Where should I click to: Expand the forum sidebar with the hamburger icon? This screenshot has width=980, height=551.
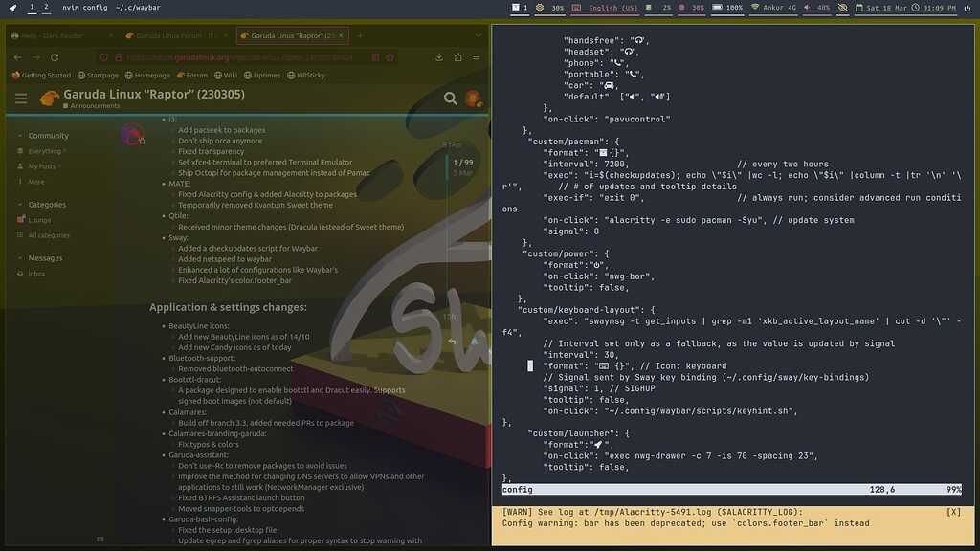pyautogui.click(x=20, y=97)
